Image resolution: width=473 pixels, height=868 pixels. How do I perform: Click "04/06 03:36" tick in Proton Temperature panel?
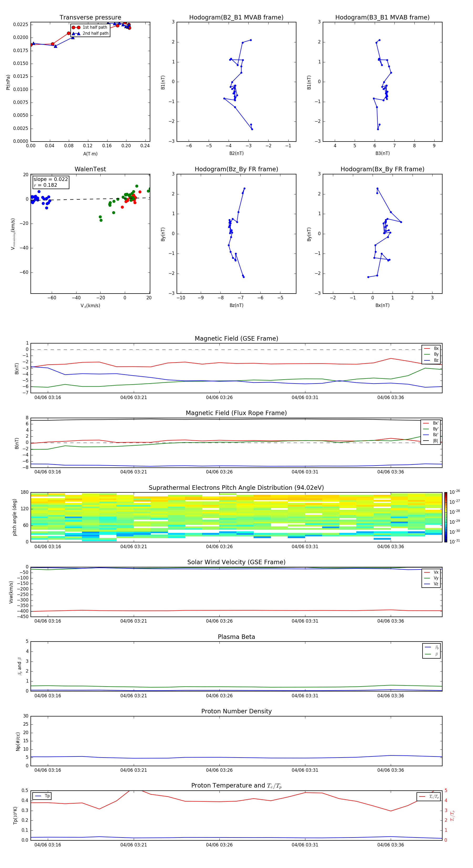(x=390, y=845)
